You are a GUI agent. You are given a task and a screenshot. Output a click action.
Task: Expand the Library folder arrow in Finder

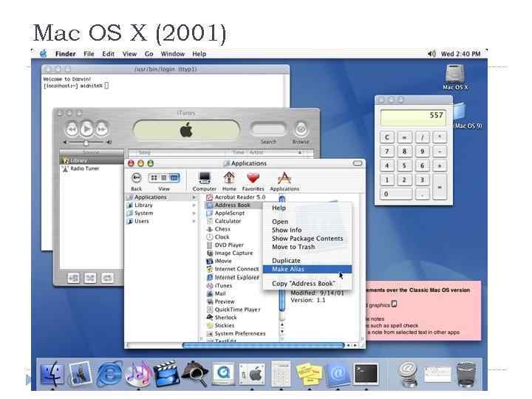[194, 205]
